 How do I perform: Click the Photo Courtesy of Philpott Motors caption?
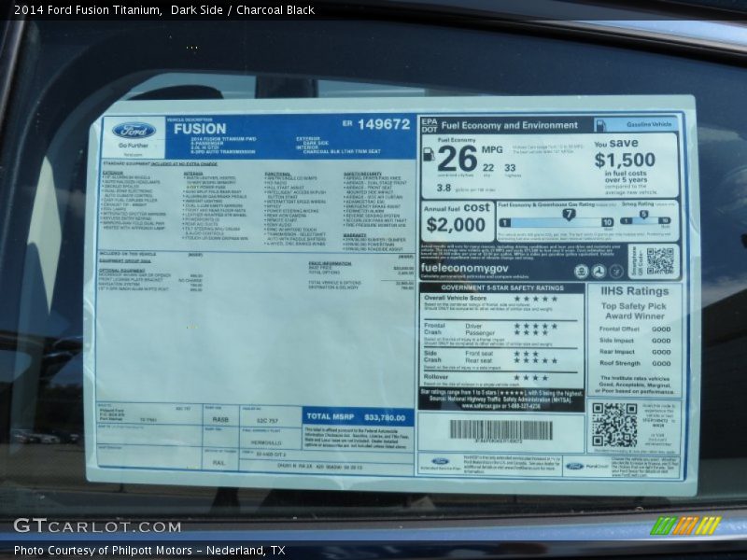click(x=149, y=551)
